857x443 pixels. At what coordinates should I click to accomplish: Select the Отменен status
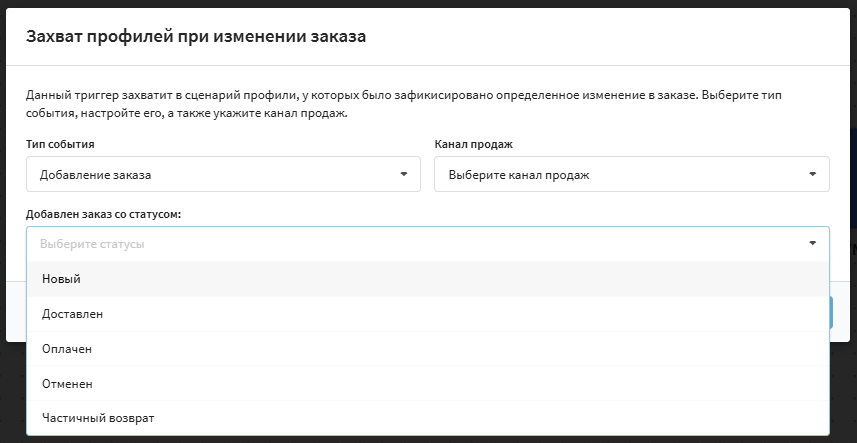point(67,383)
